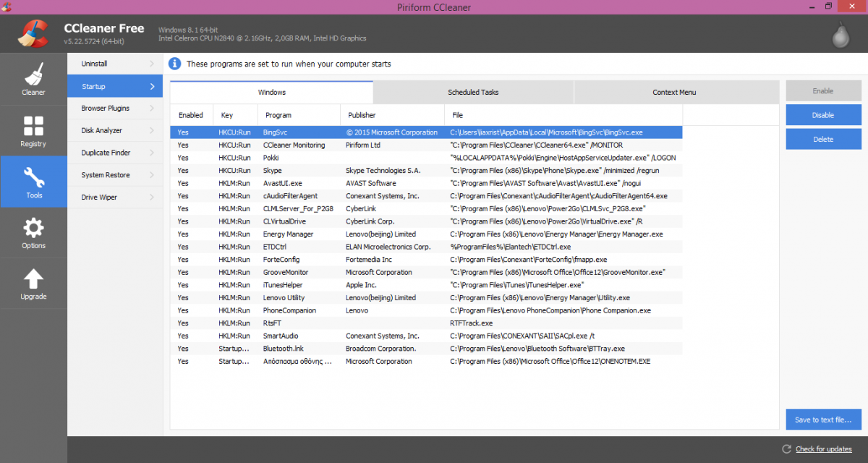
Task: Select the Startup tool
Action: tap(115, 86)
